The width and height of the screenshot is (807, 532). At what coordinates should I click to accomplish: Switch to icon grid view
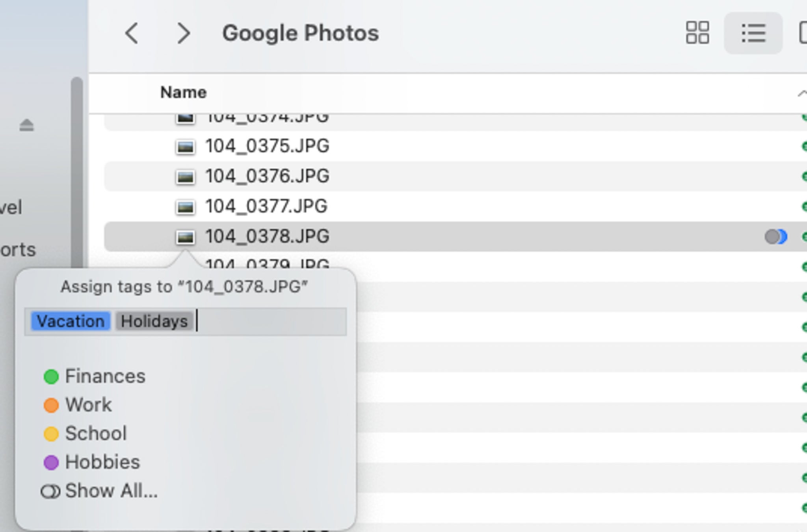697,33
